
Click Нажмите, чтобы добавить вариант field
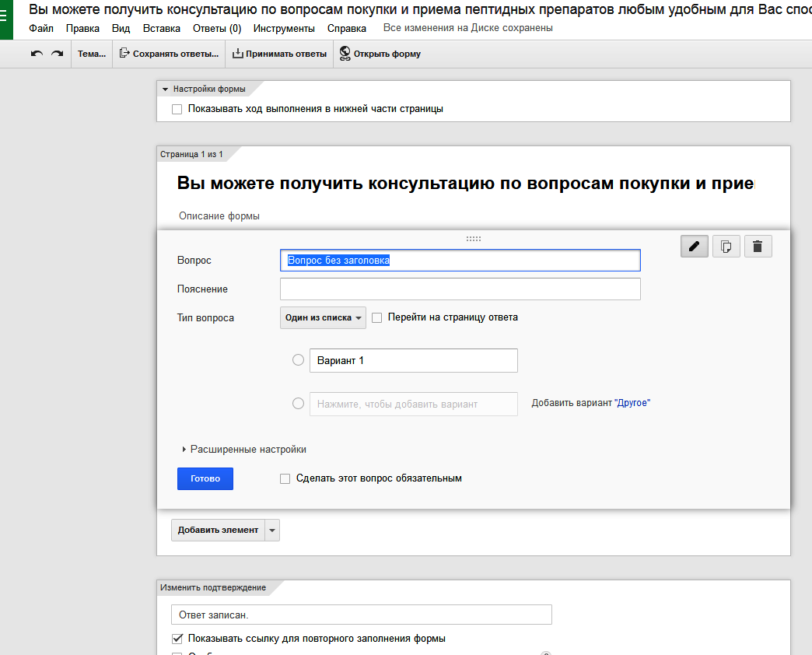[414, 404]
